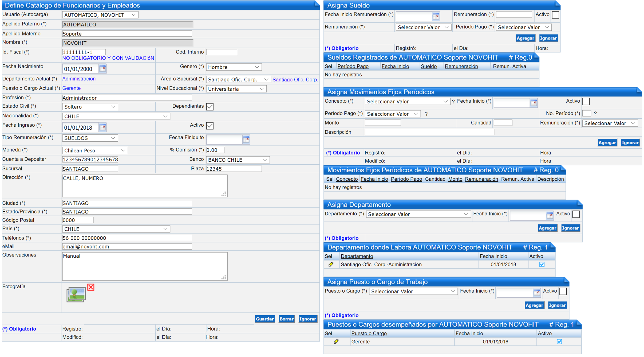This screenshot has width=644, height=357.
Task: Uncheck the employee Activo checkbox
Action: pos(210,126)
